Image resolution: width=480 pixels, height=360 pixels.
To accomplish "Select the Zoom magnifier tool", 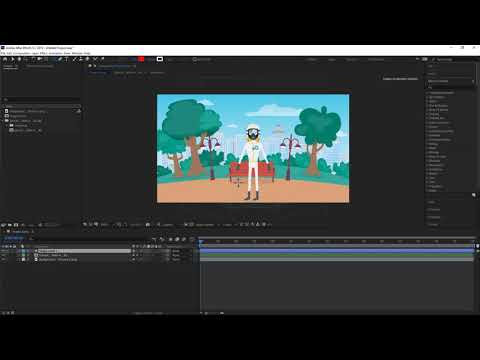I will click(x=26, y=59).
